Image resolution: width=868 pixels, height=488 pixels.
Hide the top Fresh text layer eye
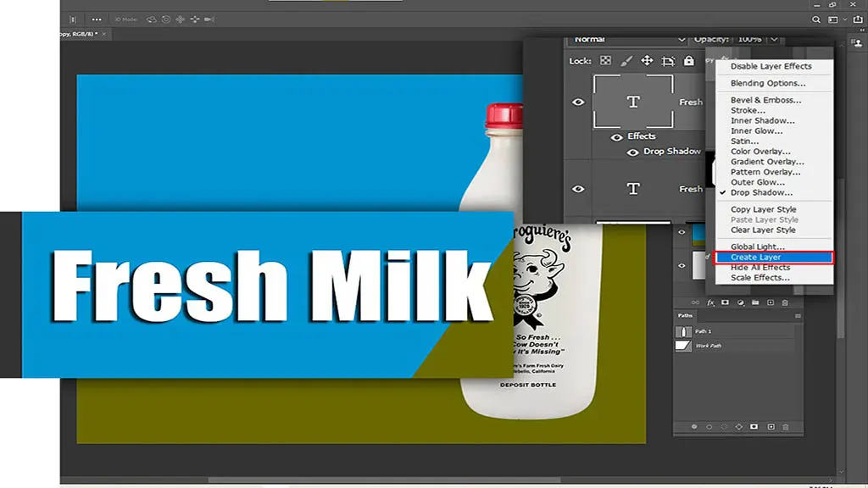(x=578, y=102)
